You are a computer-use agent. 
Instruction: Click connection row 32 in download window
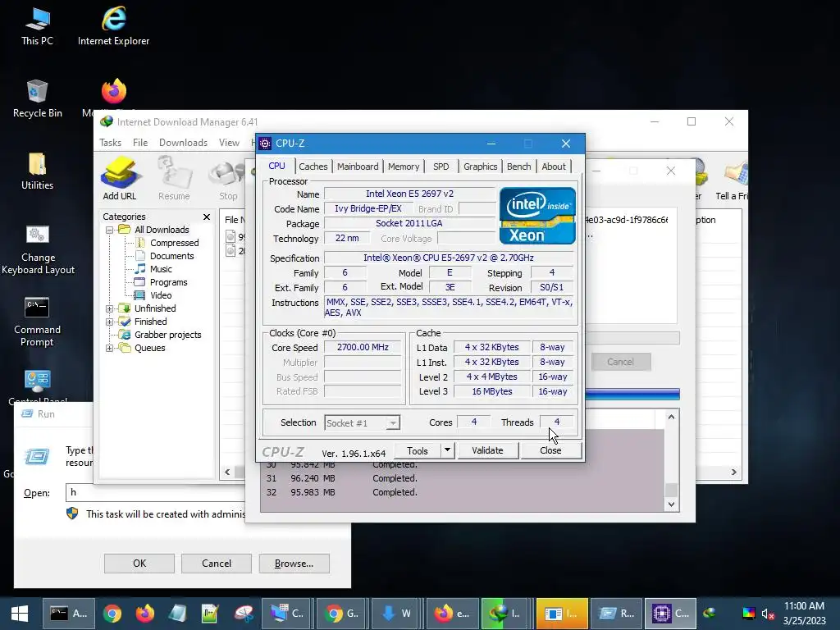coord(463,492)
